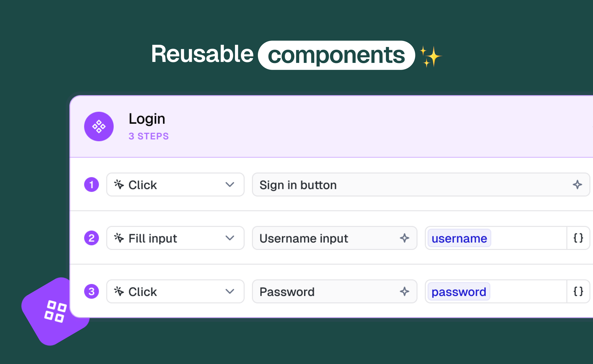Click the Login component title
This screenshot has height=364, width=593.
coord(147,119)
